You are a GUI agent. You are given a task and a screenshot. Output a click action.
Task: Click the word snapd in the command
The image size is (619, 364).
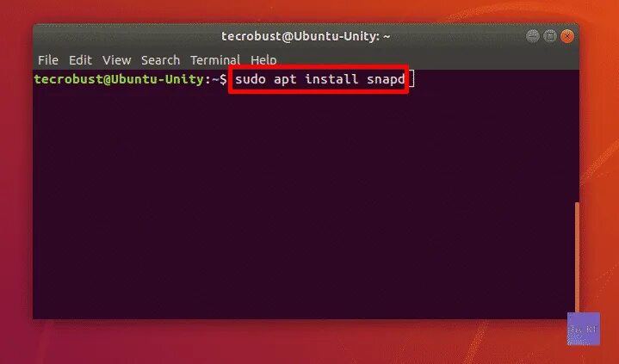[x=386, y=80]
